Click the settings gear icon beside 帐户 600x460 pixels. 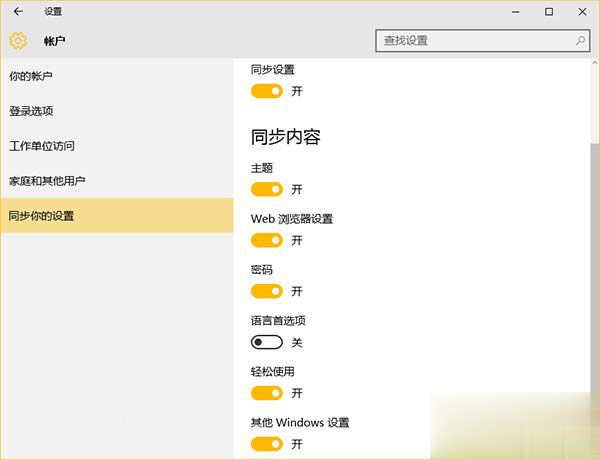pyautogui.click(x=18, y=41)
